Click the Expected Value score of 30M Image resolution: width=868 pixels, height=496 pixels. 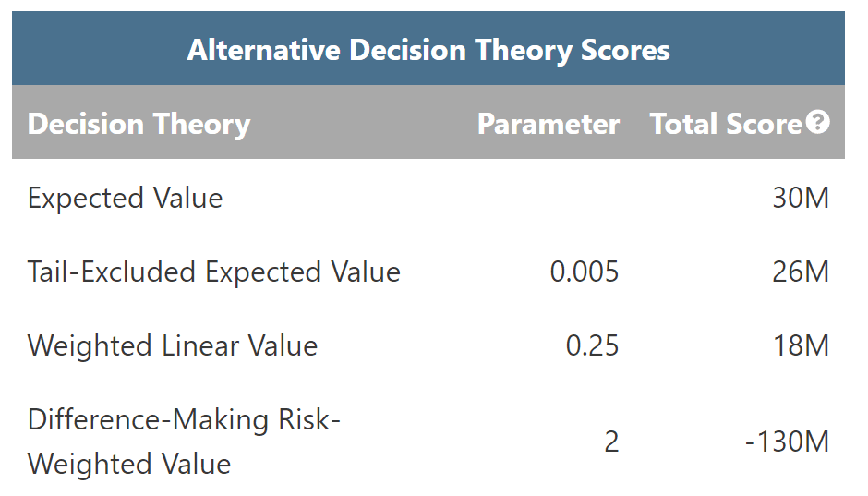pyautogui.click(x=801, y=199)
